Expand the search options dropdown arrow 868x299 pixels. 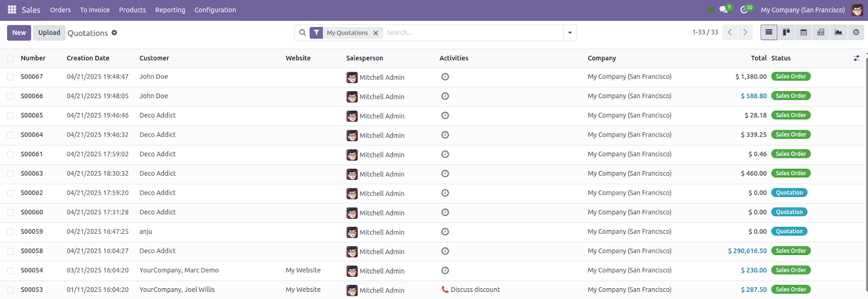click(570, 33)
